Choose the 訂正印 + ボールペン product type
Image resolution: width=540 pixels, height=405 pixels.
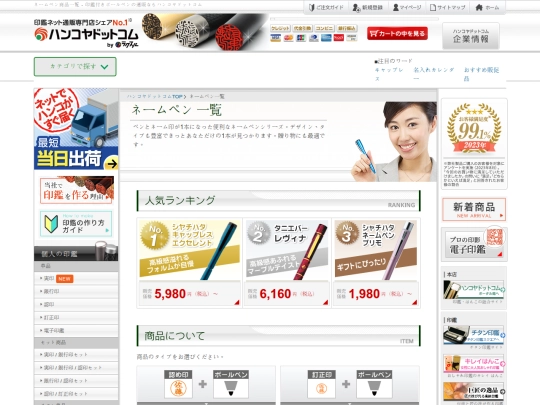(350, 385)
